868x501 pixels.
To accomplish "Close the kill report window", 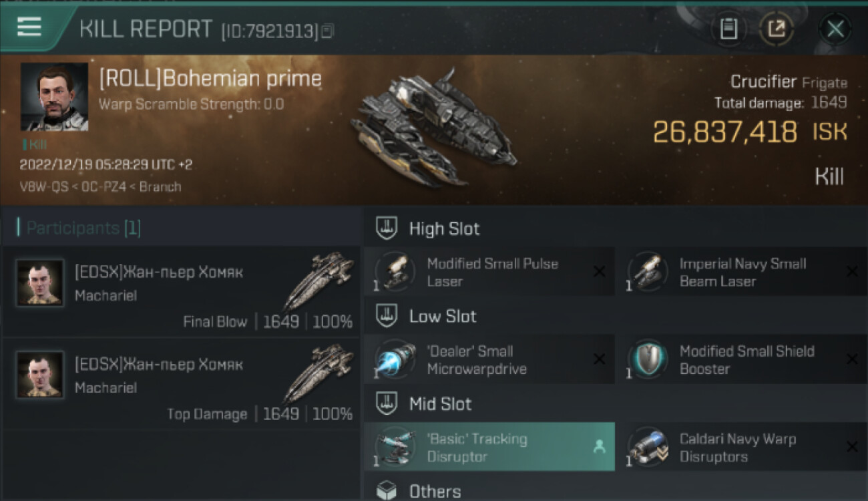I will (835, 29).
